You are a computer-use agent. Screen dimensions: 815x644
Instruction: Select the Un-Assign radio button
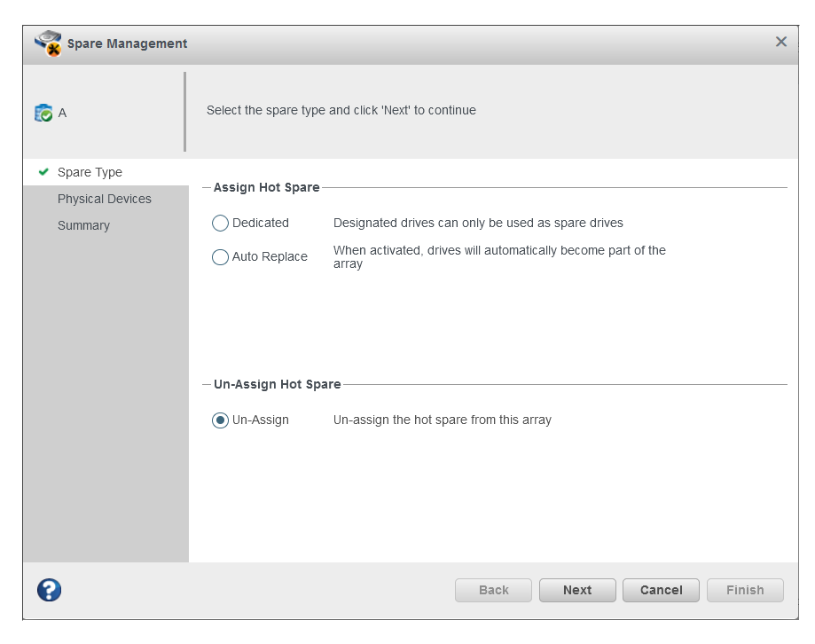click(221, 420)
